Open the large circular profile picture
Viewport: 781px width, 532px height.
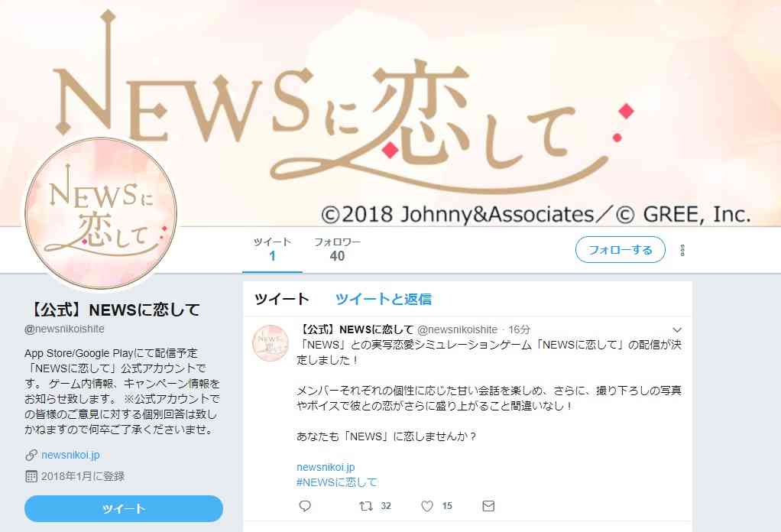pyautogui.click(x=101, y=213)
